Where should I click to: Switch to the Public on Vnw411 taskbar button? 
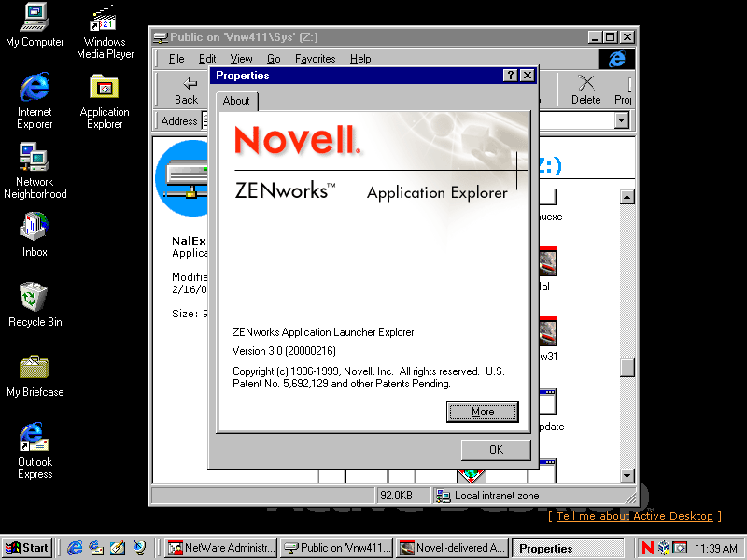coord(337,548)
